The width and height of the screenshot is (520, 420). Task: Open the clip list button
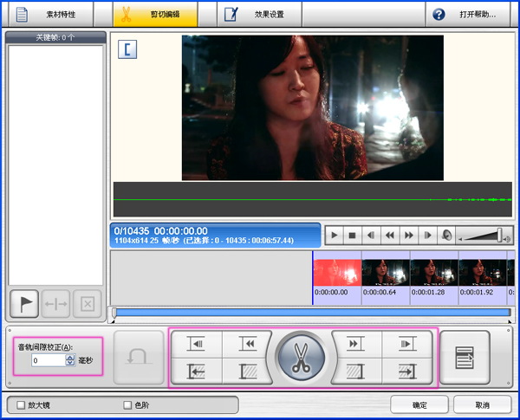click(465, 358)
